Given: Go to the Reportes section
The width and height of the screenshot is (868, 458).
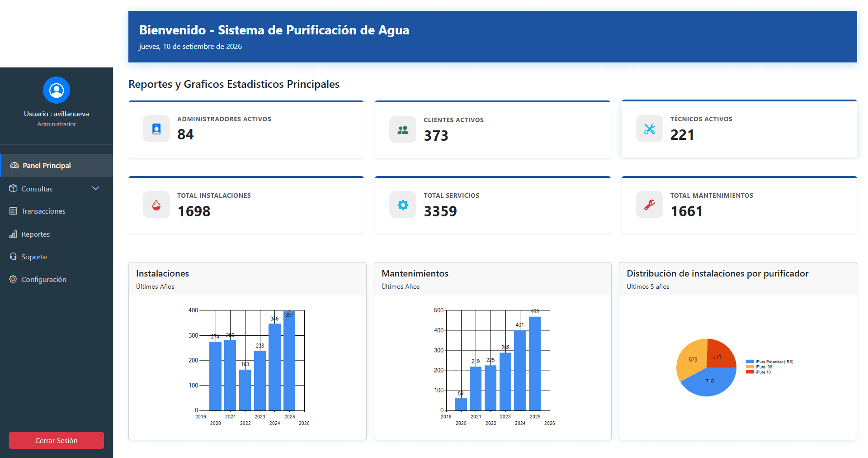Looking at the screenshot, I should tap(57, 234).
